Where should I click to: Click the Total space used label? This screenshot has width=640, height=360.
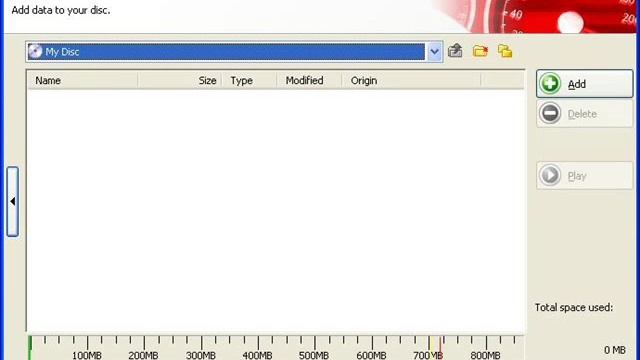click(x=574, y=307)
